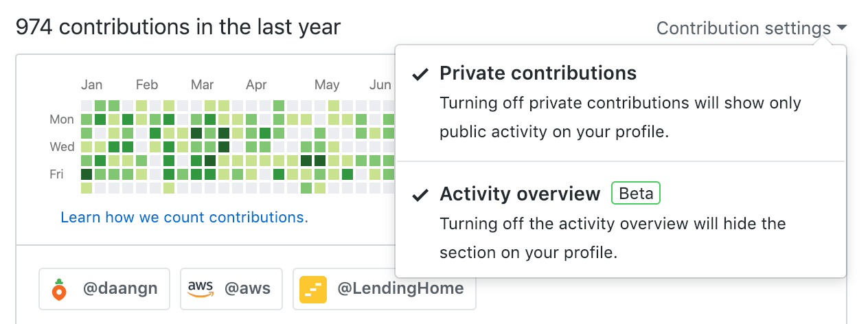Click the AWS logo icon

click(200, 289)
